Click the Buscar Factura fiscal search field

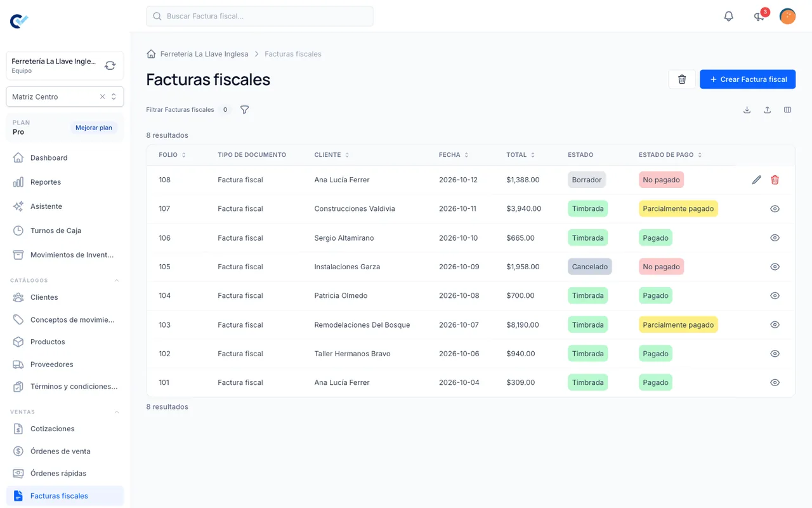pyautogui.click(x=259, y=16)
